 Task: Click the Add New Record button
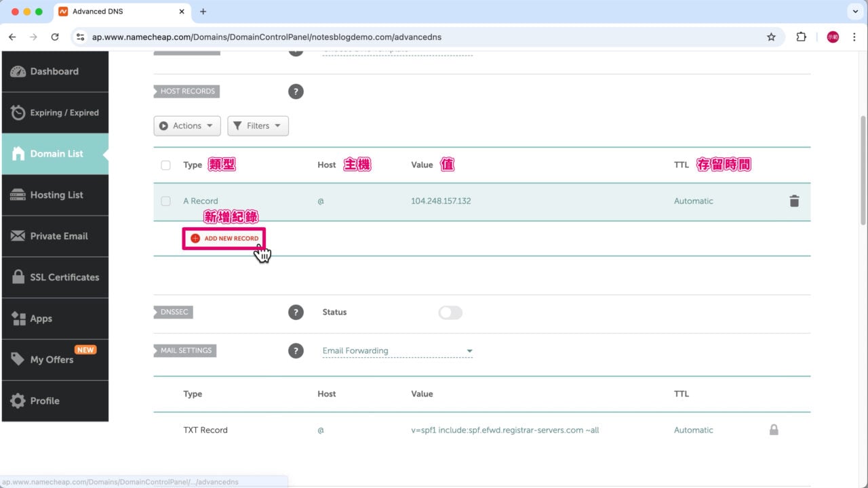[x=224, y=239]
